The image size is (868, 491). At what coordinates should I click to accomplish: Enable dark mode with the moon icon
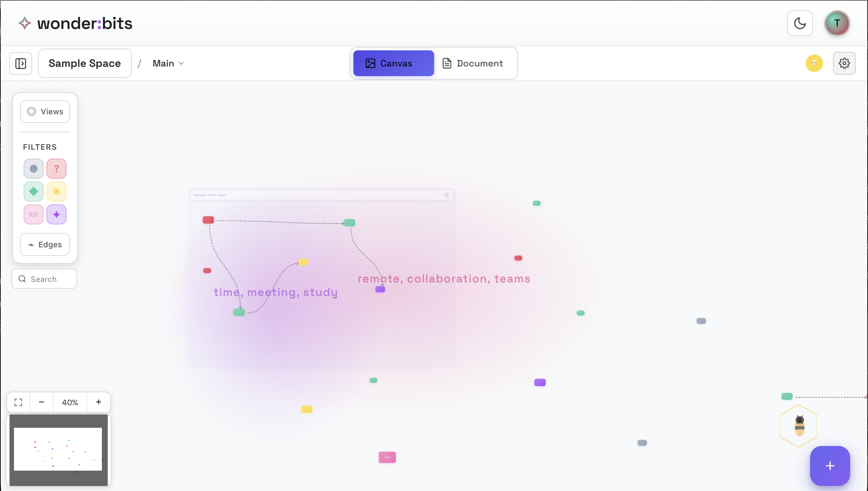[x=800, y=23]
